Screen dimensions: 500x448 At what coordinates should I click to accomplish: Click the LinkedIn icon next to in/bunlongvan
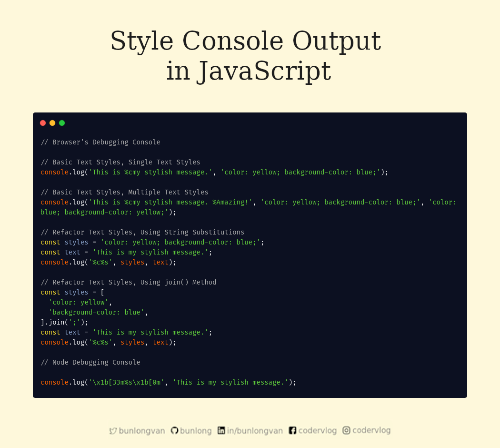220,430
